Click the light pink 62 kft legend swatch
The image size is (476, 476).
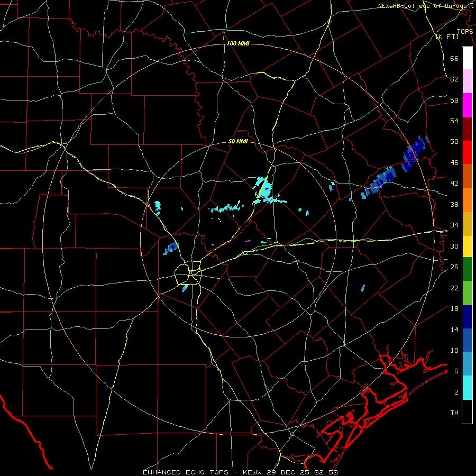click(467, 81)
